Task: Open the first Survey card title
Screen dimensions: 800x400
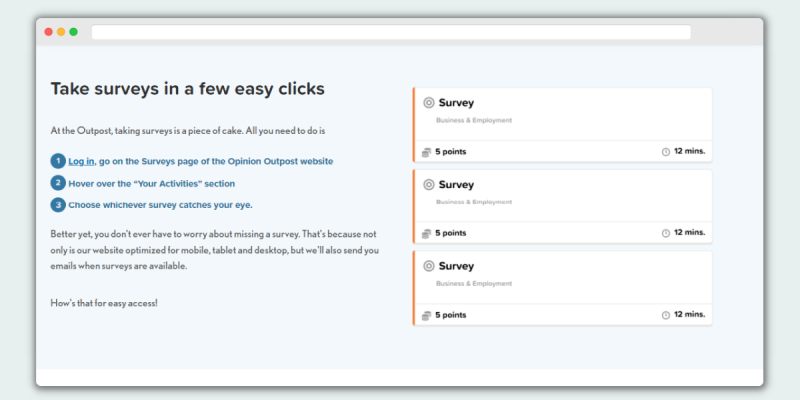Action: point(456,103)
